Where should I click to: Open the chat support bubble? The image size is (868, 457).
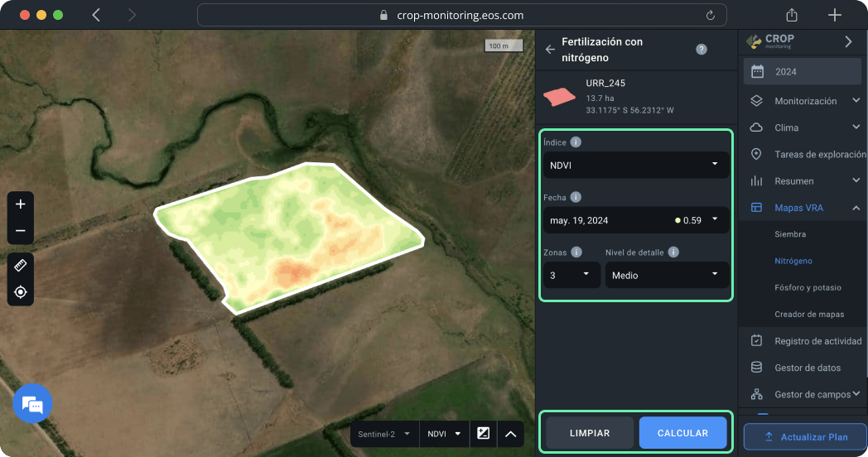point(32,404)
